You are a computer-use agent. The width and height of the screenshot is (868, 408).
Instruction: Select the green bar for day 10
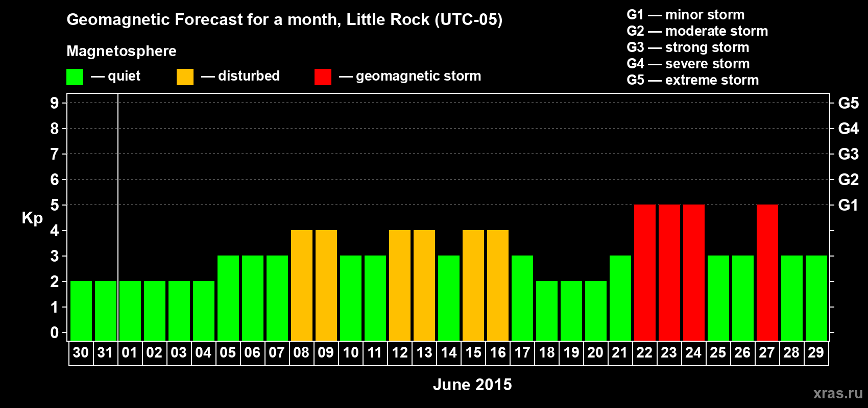click(351, 298)
